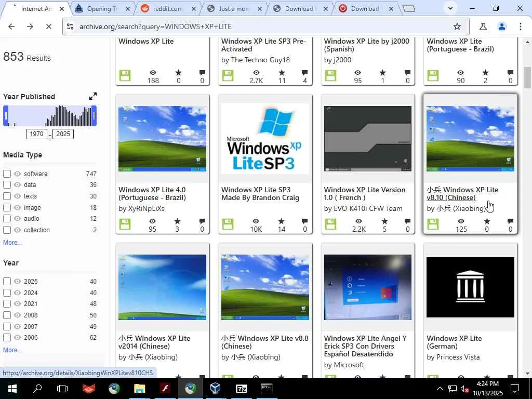
Task: Open Flash icon in taskbar
Action: (165, 389)
